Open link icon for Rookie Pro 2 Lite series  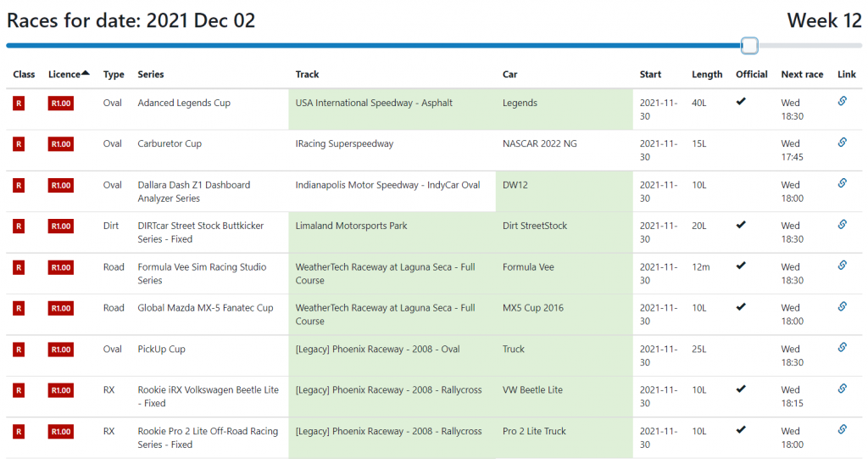842,429
